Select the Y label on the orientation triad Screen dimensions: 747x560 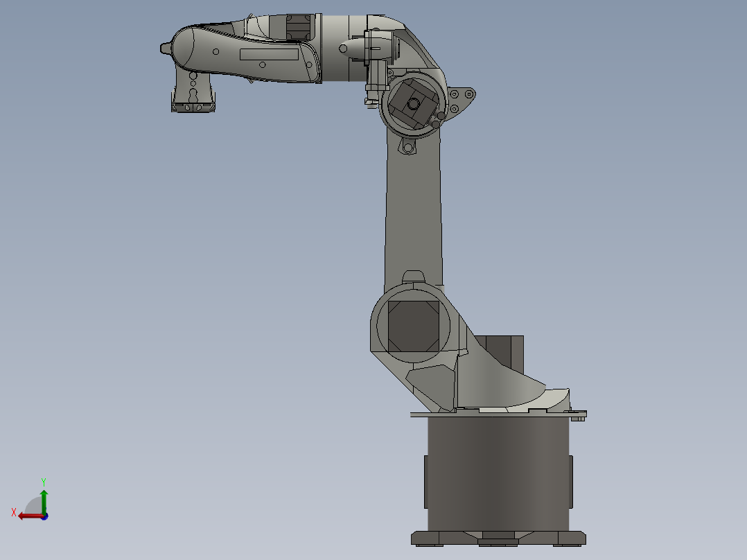click(x=44, y=480)
